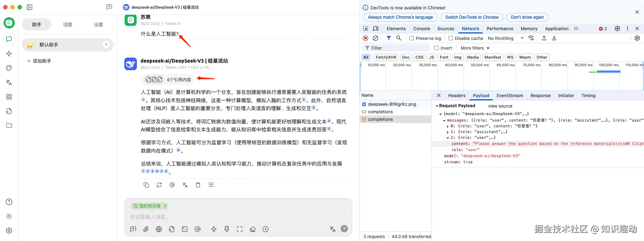Check the Invert filter checkbox
644x241 pixels.
point(436,48)
